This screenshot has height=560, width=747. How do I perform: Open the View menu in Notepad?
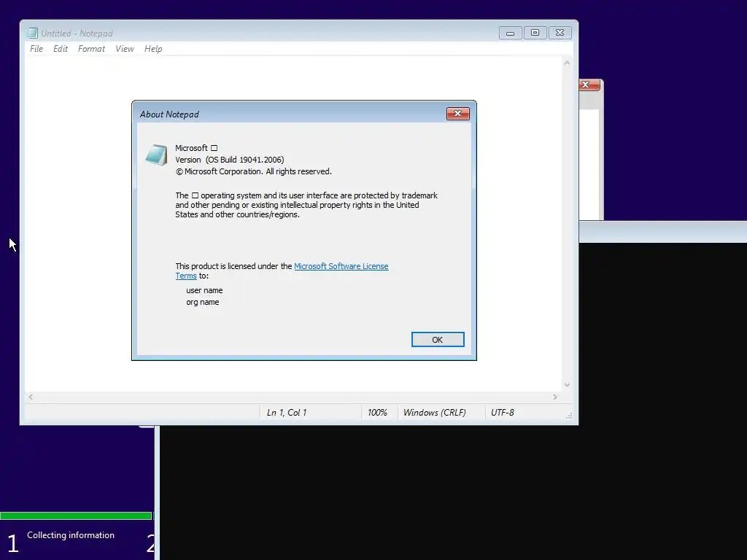tap(124, 49)
